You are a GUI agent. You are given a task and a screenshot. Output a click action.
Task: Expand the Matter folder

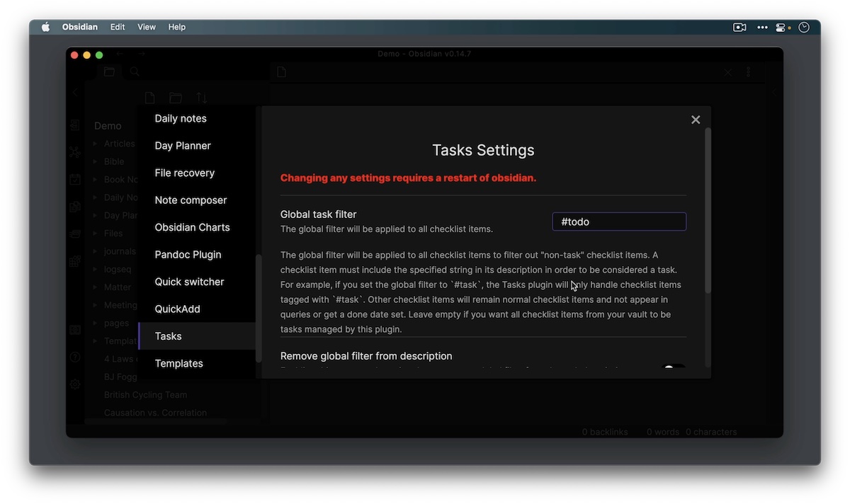[x=95, y=287]
